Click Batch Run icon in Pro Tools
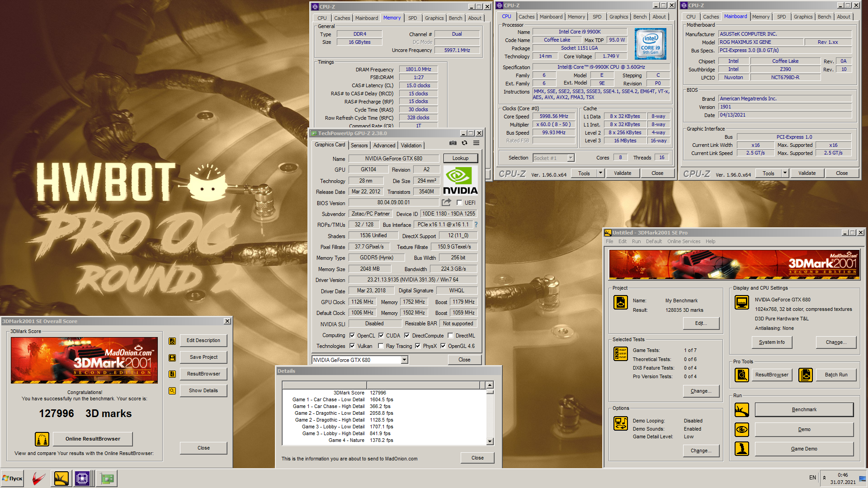The height and width of the screenshot is (488, 868). tap(806, 375)
